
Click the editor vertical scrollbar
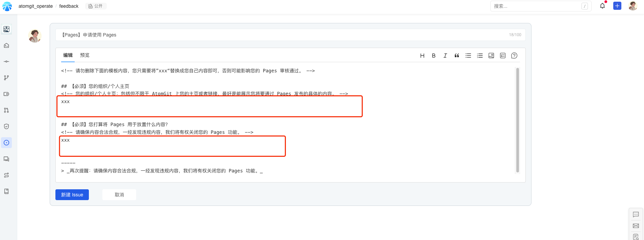pos(518,120)
